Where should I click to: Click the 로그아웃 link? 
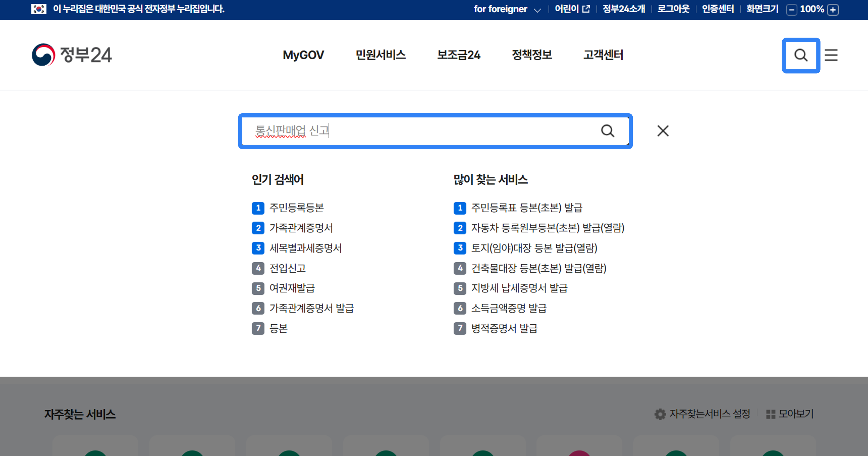[673, 9]
